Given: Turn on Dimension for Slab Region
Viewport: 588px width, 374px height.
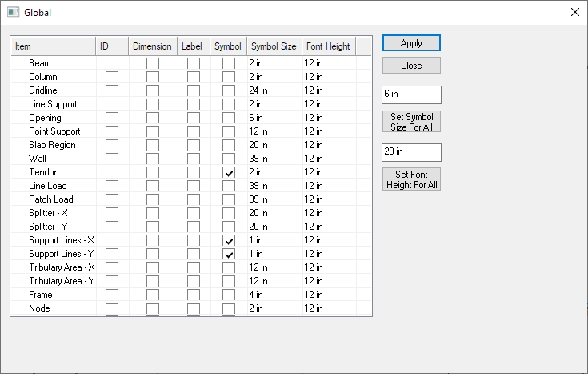Looking at the screenshot, I should 152,145.
